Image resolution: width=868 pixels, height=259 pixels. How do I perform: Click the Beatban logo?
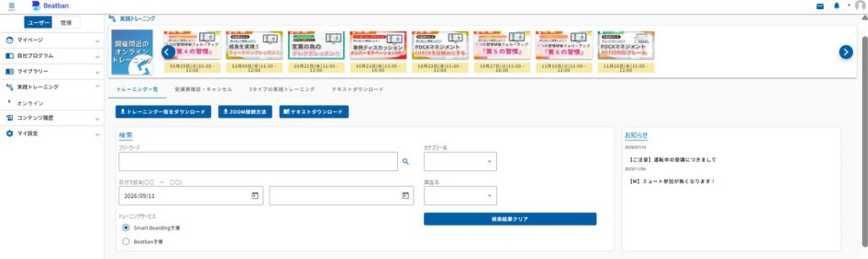pos(51,6)
